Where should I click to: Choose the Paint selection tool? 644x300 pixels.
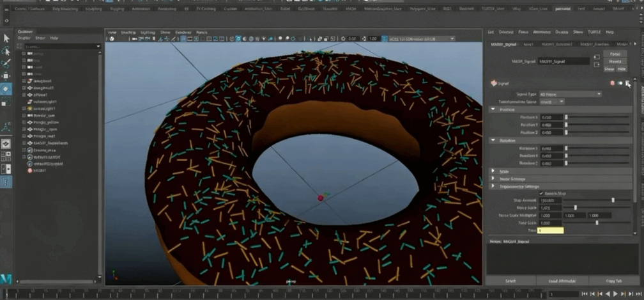coord(6,64)
